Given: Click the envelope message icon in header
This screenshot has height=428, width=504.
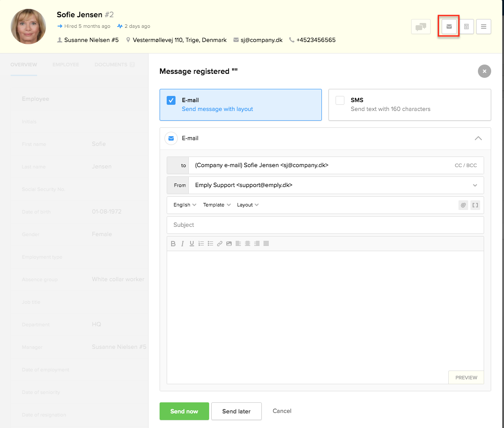Looking at the screenshot, I should tap(449, 27).
